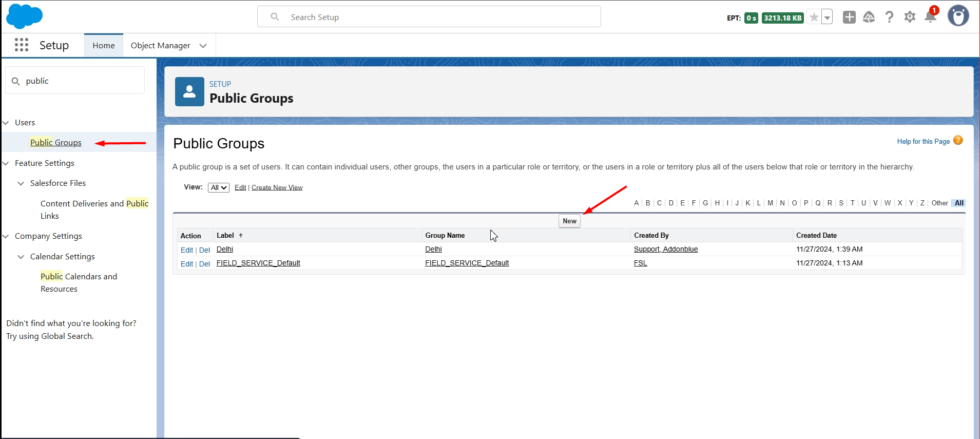
Task: Click Create New View link
Action: point(277,187)
